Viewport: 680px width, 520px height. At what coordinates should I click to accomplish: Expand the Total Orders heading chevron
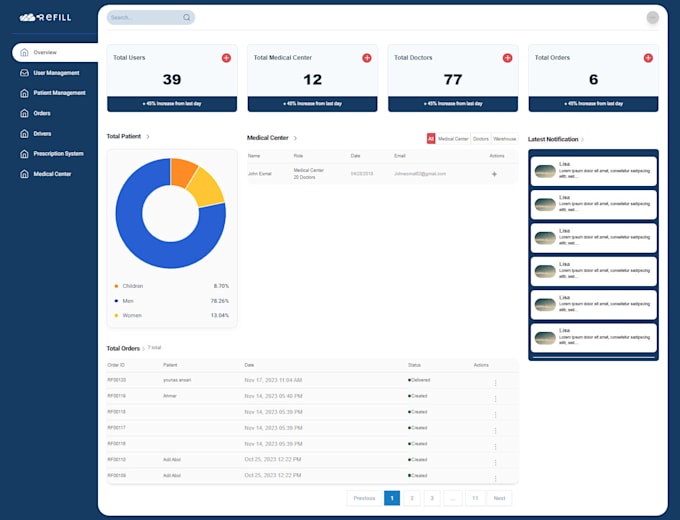point(144,349)
